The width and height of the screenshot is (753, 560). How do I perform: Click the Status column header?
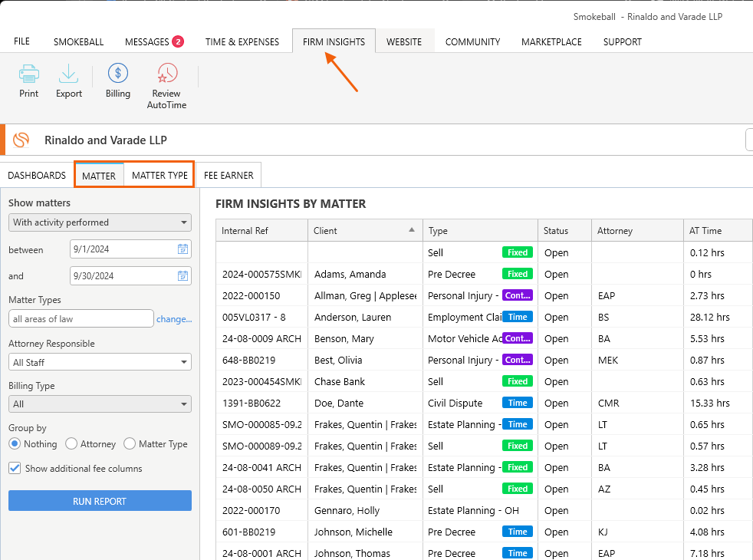(564, 231)
